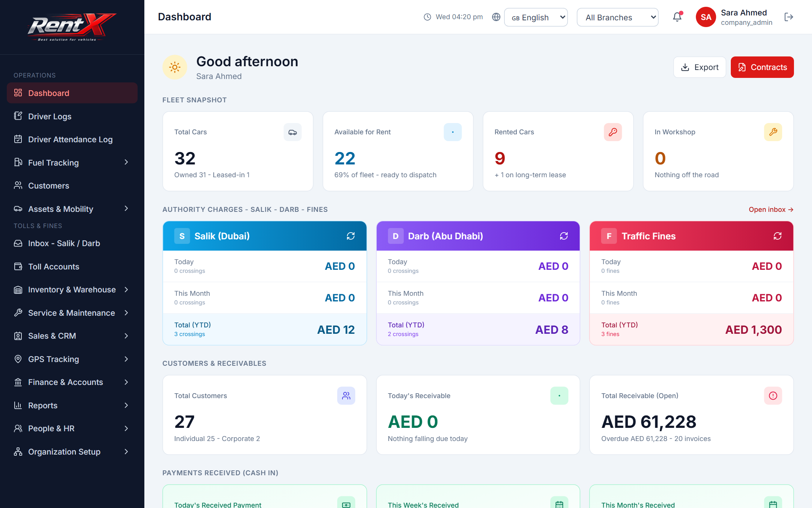Select Dashboard in the sidebar
The image size is (812, 508).
click(72, 93)
